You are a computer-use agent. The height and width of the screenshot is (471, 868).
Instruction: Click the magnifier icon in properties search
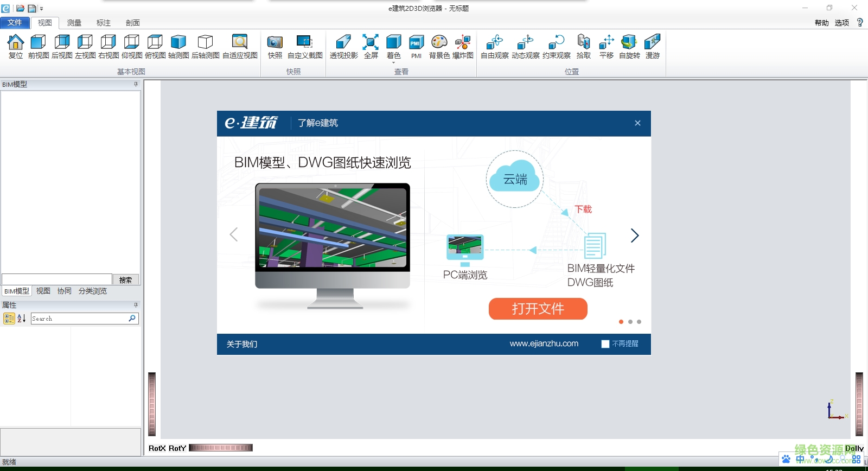click(x=132, y=319)
